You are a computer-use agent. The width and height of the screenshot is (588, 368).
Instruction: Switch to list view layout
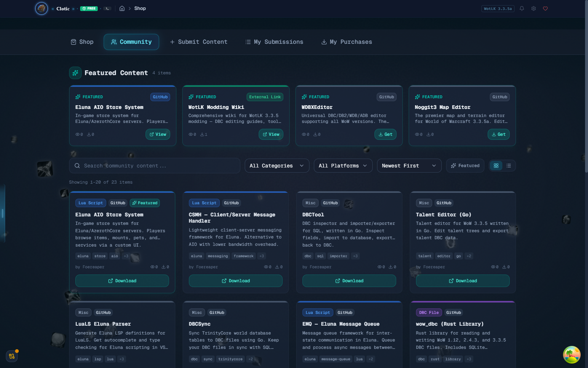508,166
